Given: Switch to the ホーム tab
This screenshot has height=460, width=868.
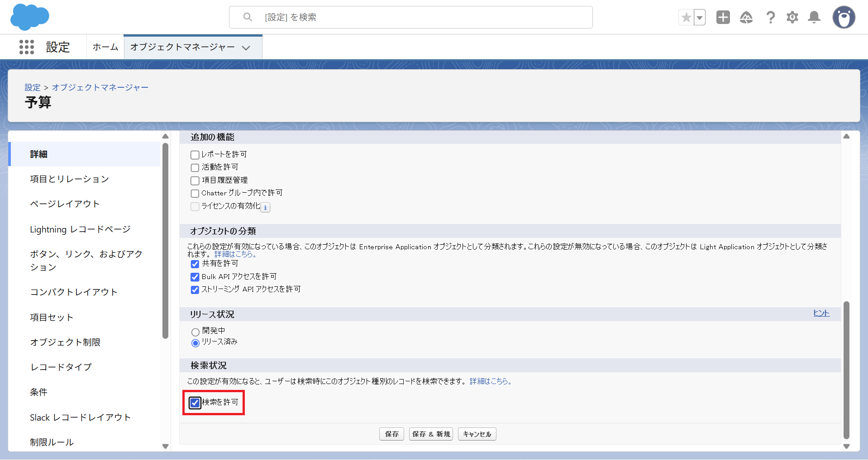Looking at the screenshot, I should coord(105,47).
